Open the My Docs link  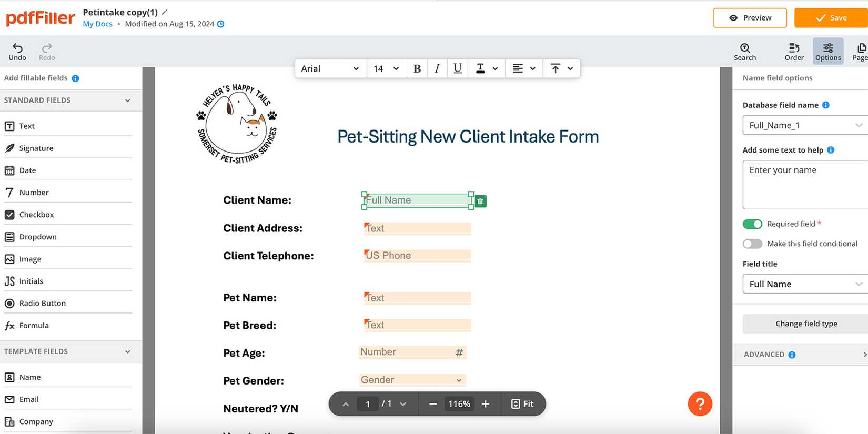coord(97,24)
